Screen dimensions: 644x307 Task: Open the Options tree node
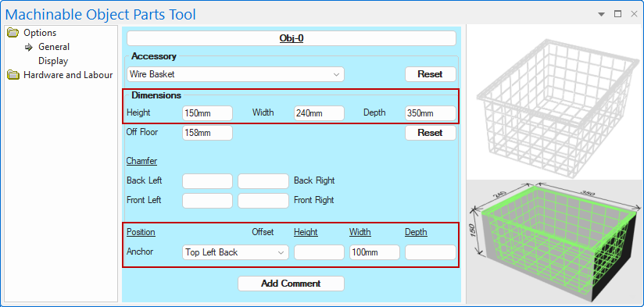pos(40,33)
